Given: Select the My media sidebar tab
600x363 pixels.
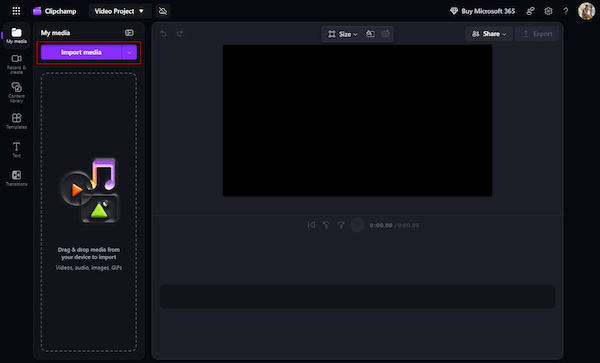Looking at the screenshot, I should tap(16, 36).
